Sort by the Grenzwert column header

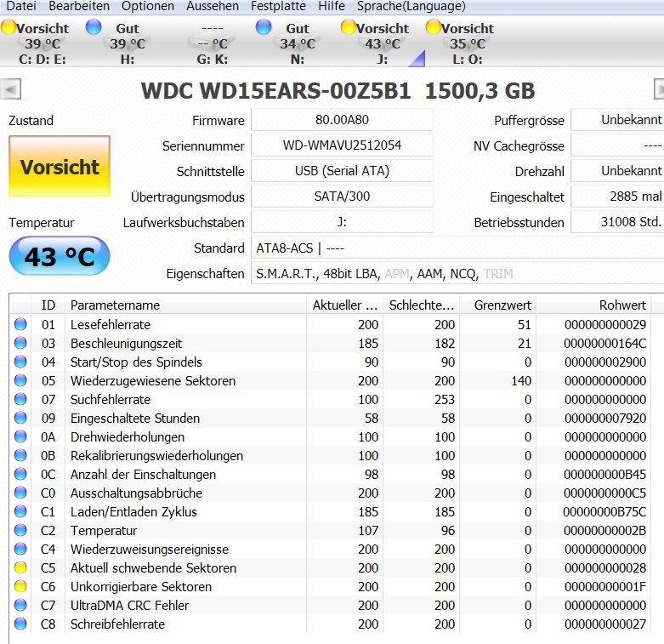[498, 305]
